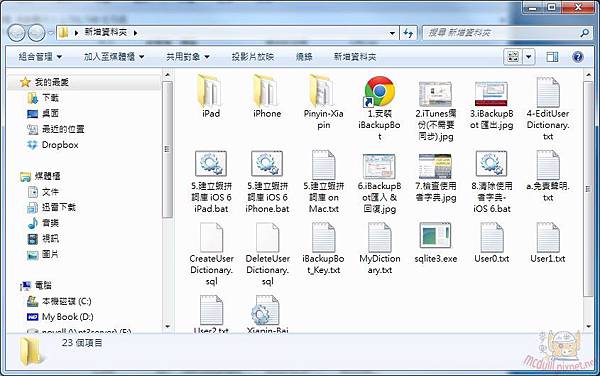The image size is (600, 376).
Task: Open the address bar history dropdown
Action: tap(392, 33)
